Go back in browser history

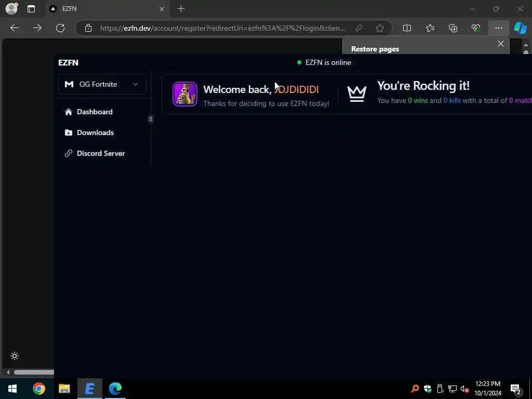(14, 28)
